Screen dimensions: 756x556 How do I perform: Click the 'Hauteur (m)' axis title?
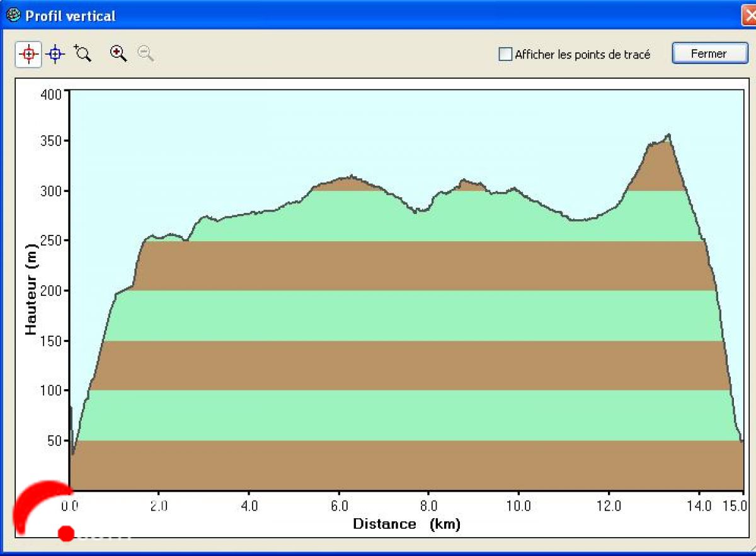[x=31, y=290]
